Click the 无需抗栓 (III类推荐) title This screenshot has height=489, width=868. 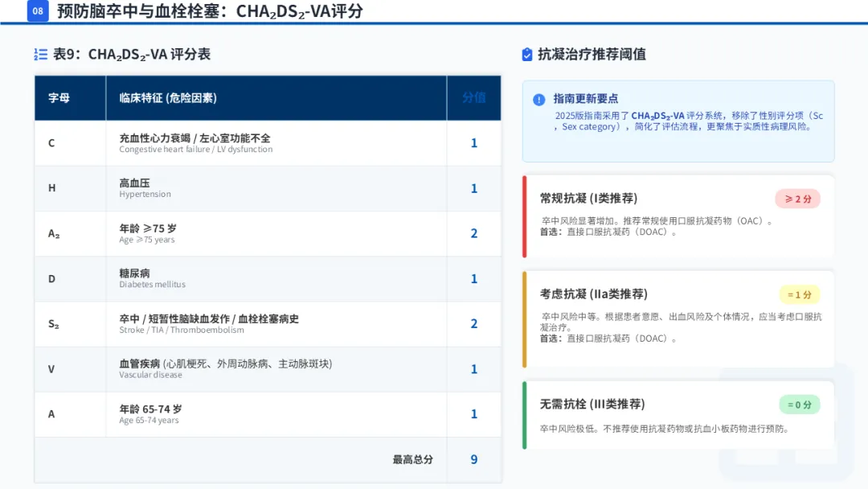[x=592, y=405]
